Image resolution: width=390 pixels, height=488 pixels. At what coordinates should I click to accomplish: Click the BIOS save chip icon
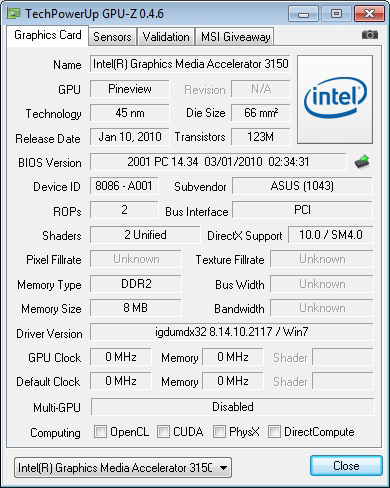coord(362,162)
